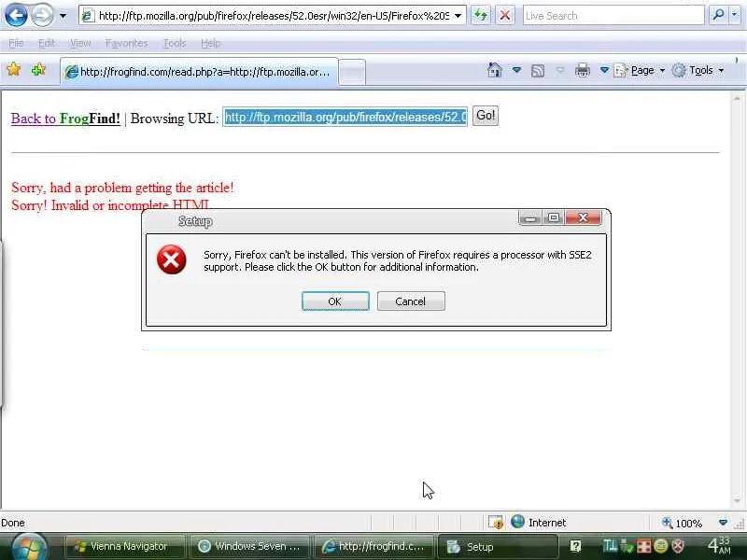The width and height of the screenshot is (747, 560).
Task: Switch to frogfind taskbar button
Action: click(373, 546)
